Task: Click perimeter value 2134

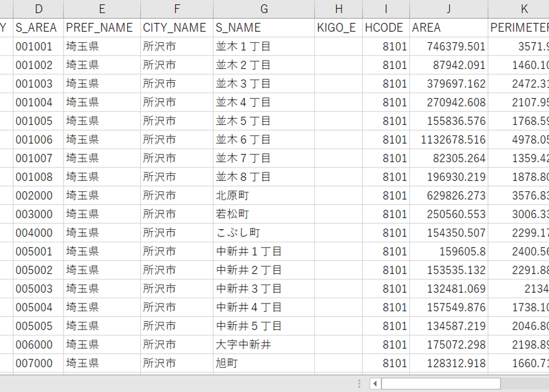Action: (519, 289)
